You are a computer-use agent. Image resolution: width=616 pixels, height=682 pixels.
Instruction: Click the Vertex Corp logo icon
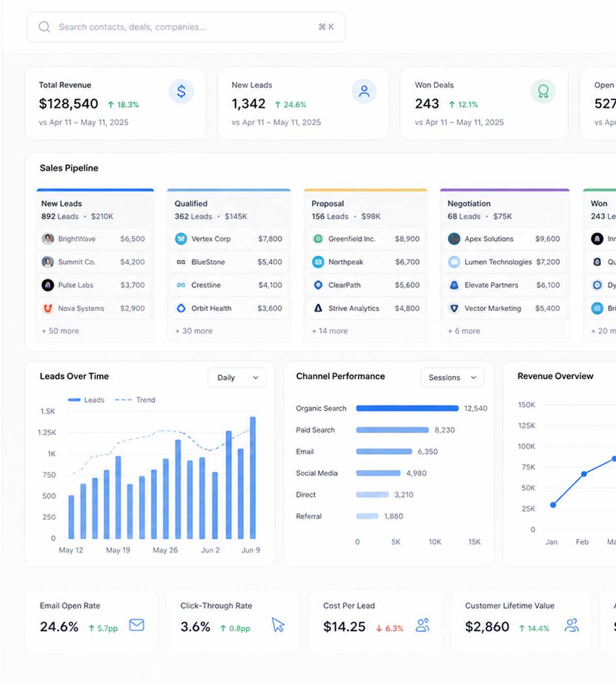tap(181, 239)
